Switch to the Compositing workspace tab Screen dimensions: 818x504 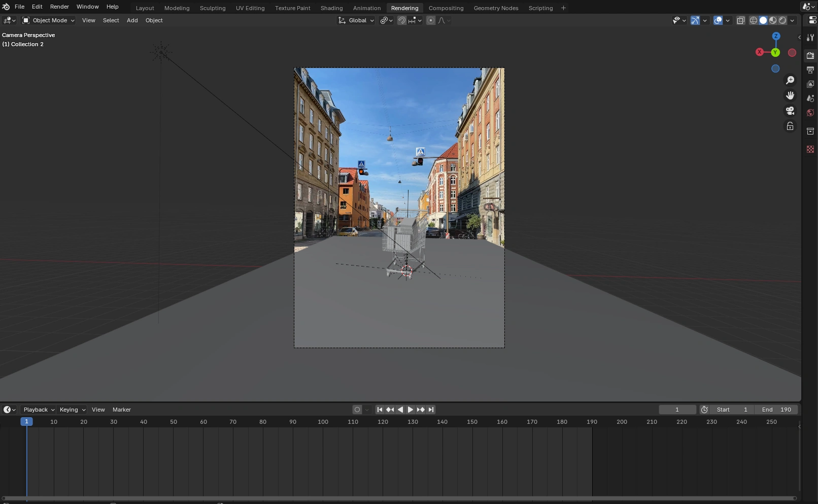click(446, 8)
